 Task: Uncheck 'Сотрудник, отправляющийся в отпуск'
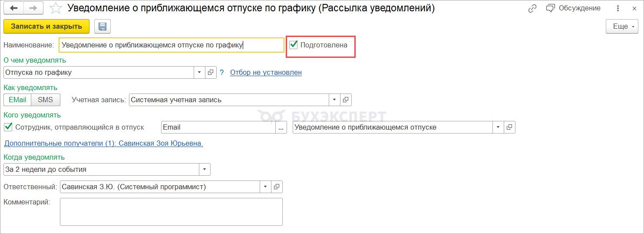[8, 127]
